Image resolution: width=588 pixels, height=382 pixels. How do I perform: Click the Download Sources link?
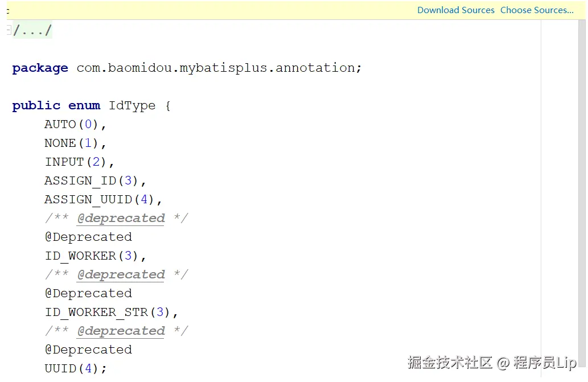(455, 10)
